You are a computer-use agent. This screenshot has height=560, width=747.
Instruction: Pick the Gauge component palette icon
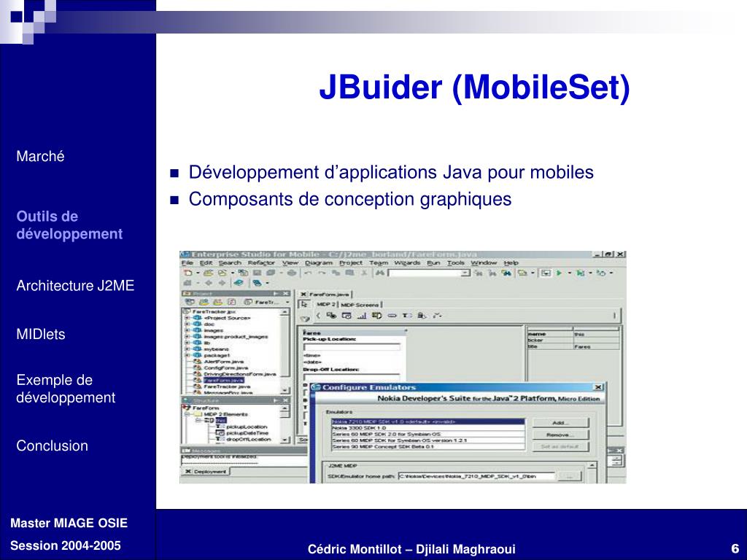pos(362,315)
